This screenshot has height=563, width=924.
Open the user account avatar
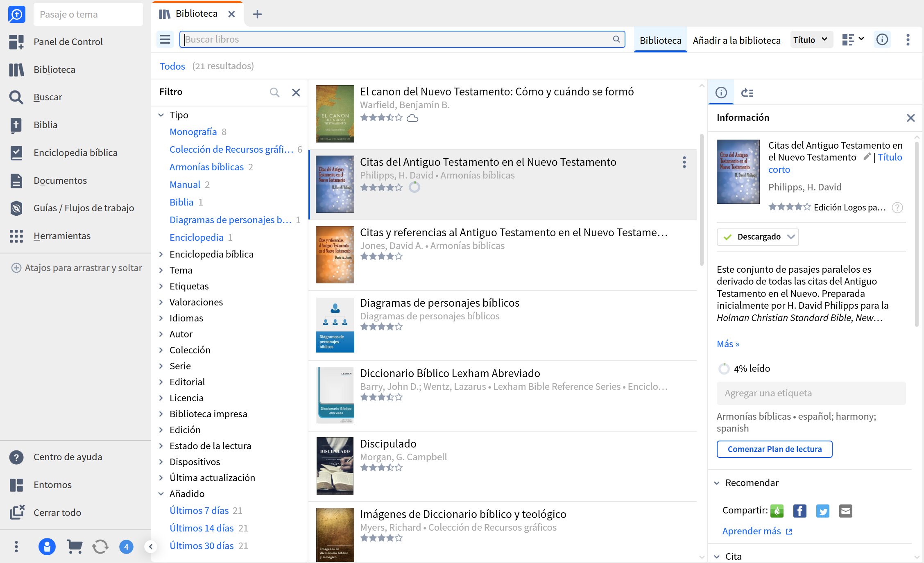click(47, 547)
